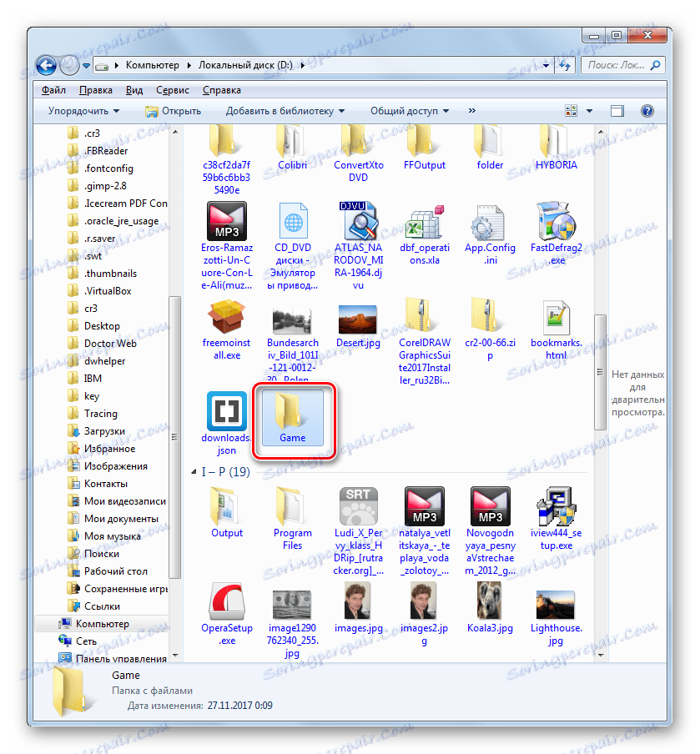Viewport: 700px width, 754px height.
Task: Select the HYBORIA folder
Action: (556, 148)
